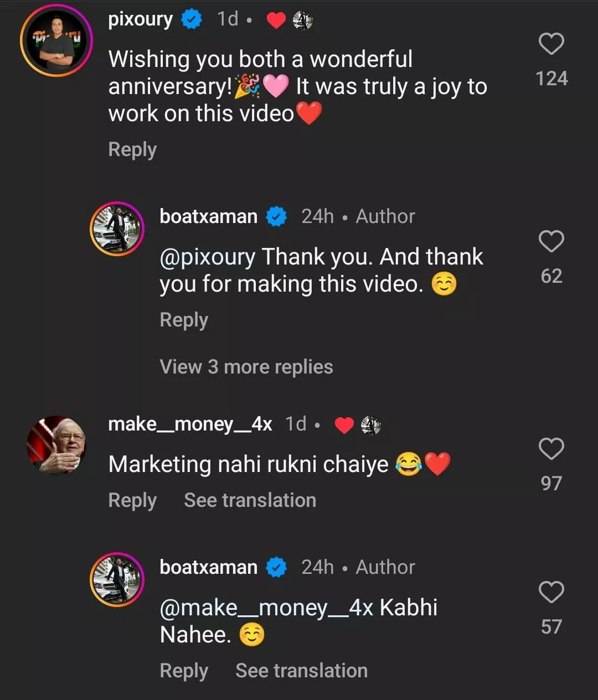Image resolution: width=598 pixels, height=700 pixels.
Task: Tap boatxaman's avatar on Kabhi Nahee reply
Action: (117, 579)
